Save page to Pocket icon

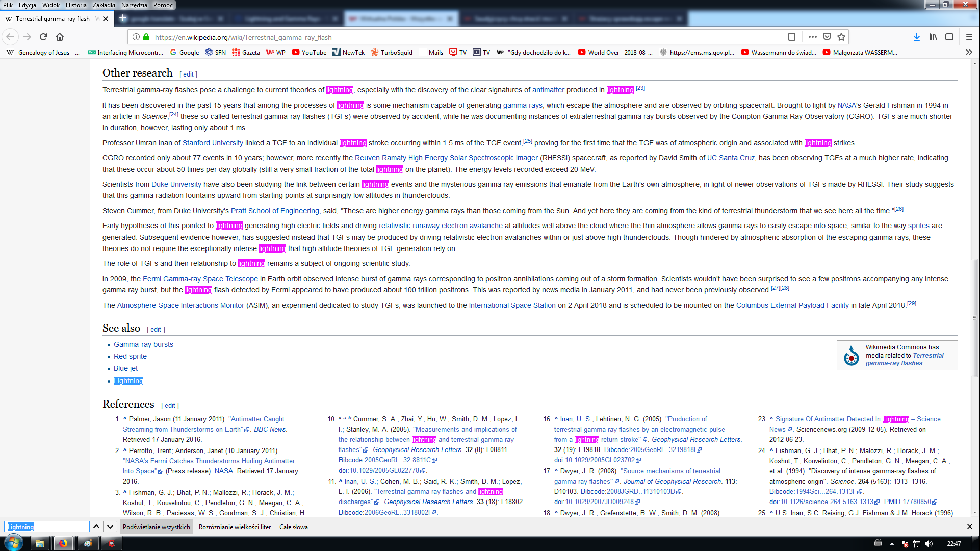827,37
